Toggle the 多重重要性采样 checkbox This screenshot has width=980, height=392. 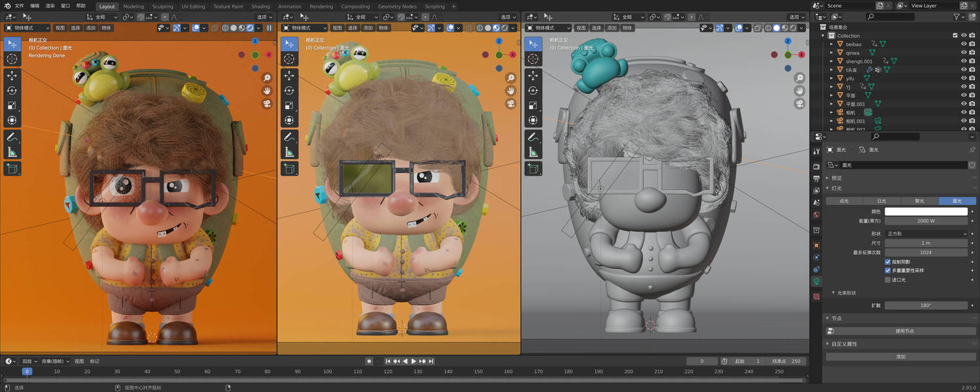pyautogui.click(x=888, y=270)
